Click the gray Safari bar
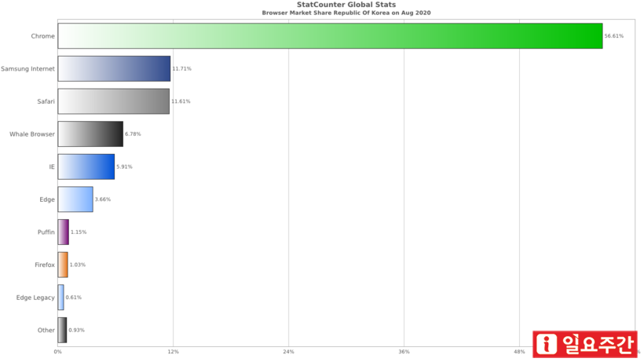Image resolution: width=644 pixels, height=362 pixels. pyautogui.click(x=113, y=101)
